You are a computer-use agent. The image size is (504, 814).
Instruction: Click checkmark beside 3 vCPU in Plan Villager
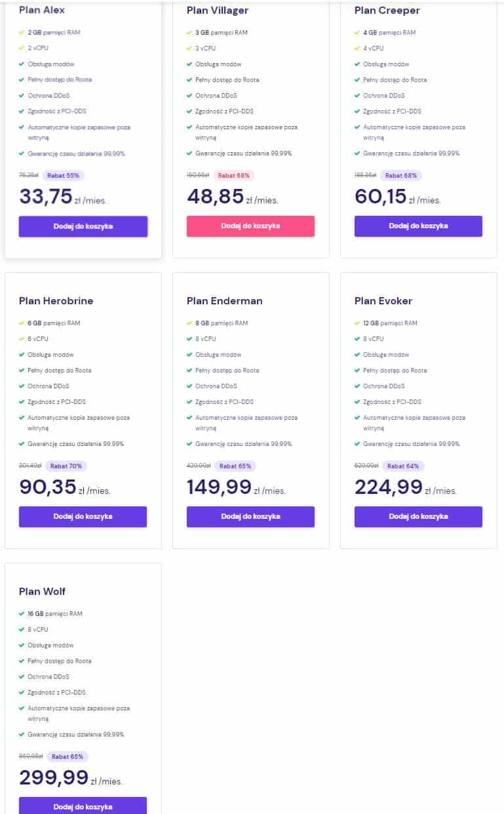189,49
